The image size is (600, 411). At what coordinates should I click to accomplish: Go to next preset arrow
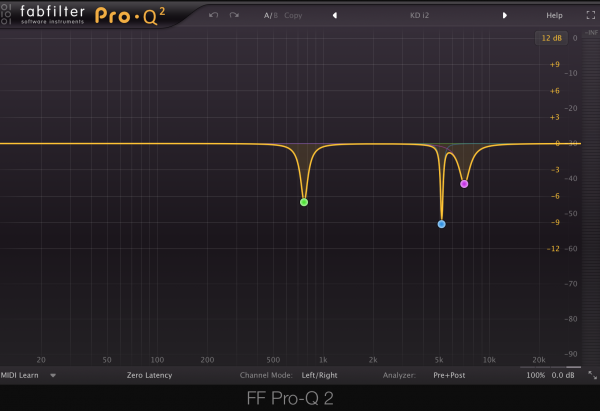point(505,15)
